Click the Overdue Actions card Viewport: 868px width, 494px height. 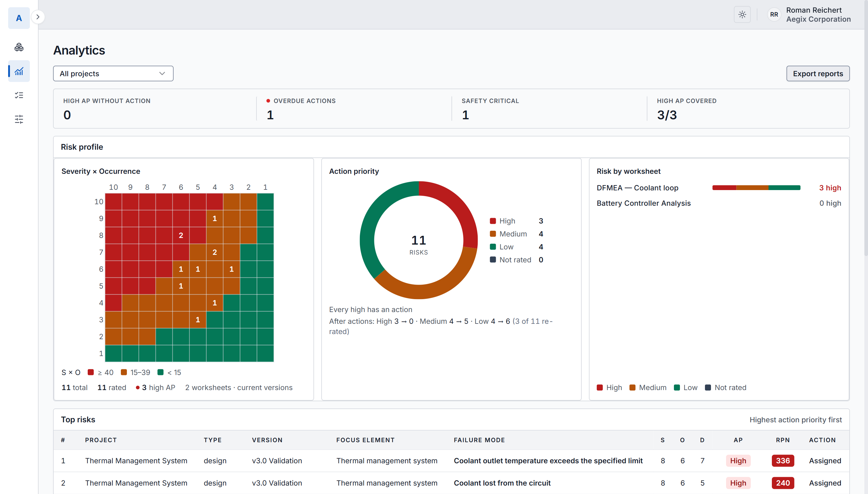tap(354, 109)
